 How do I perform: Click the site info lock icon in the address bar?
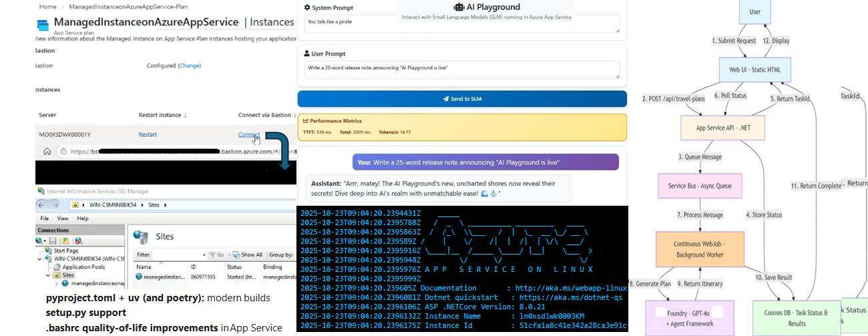pyautogui.click(x=65, y=152)
